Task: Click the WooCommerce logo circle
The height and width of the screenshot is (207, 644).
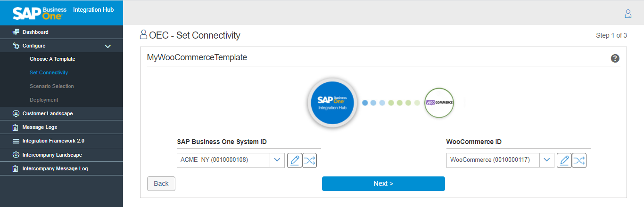Action: (x=439, y=103)
